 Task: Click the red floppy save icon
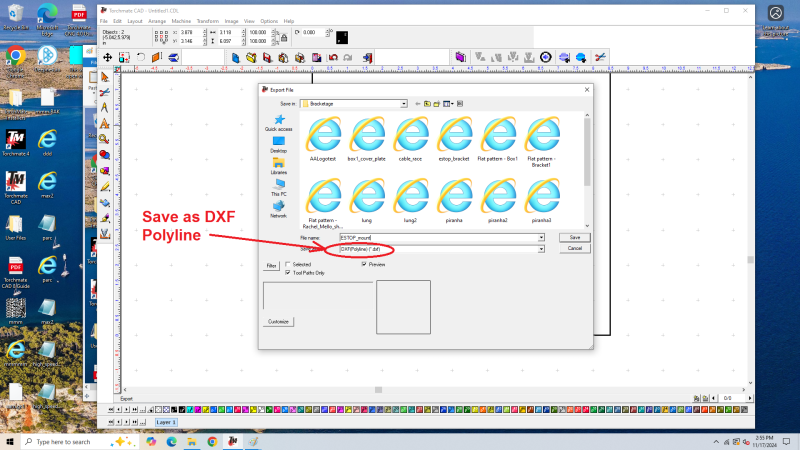point(267,57)
